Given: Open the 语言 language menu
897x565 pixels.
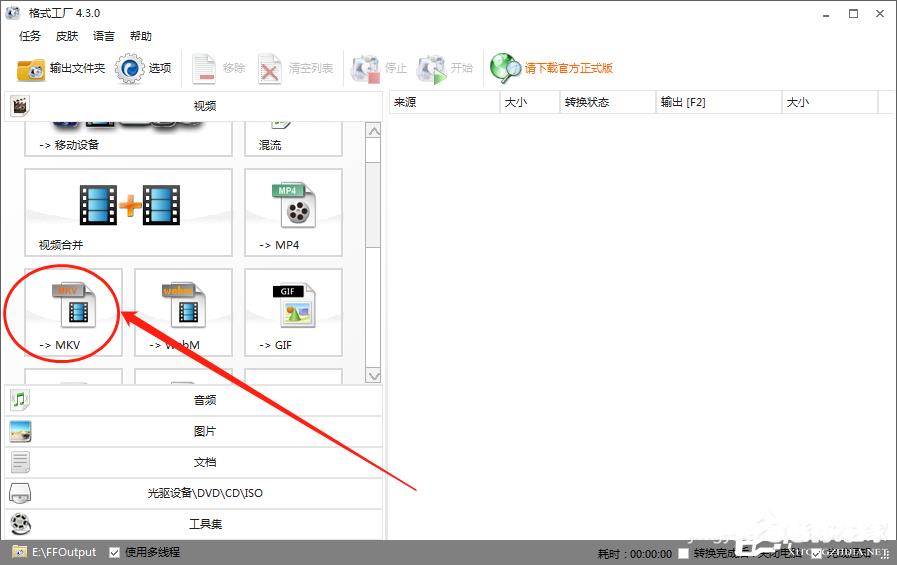Looking at the screenshot, I should [x=104, y=36].
